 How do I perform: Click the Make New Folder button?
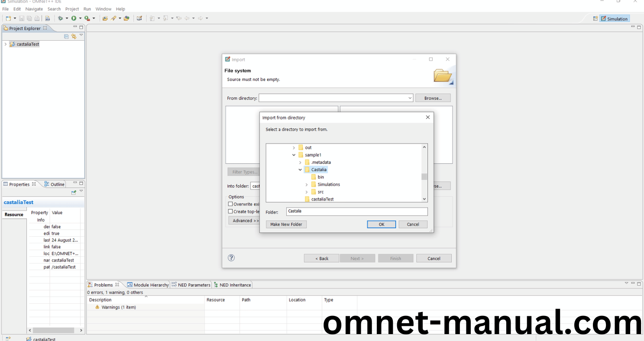tap(286, 224)
